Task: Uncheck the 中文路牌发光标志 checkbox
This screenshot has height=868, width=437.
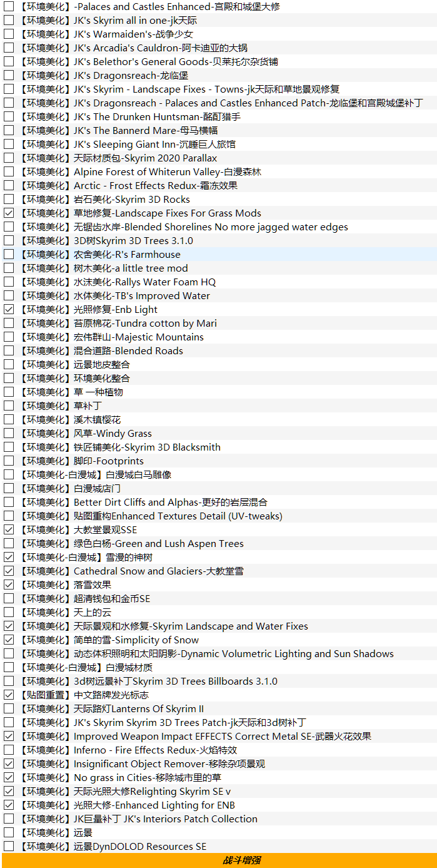Action: pos(9,695)
